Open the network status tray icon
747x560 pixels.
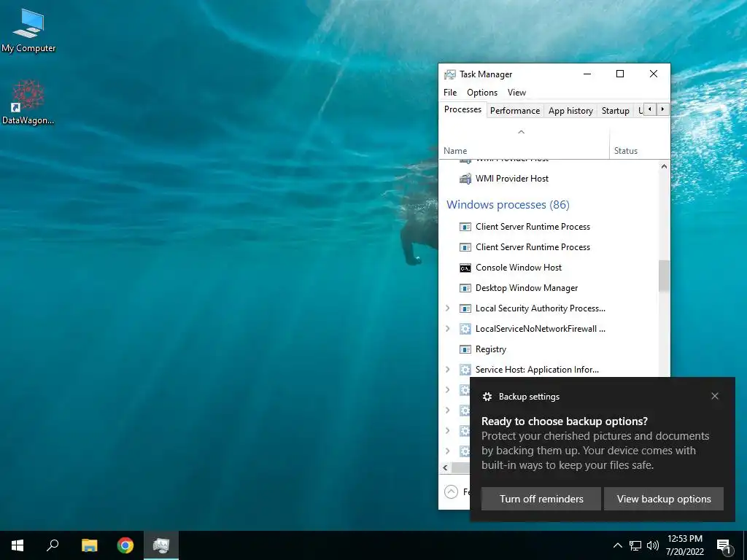635,545
